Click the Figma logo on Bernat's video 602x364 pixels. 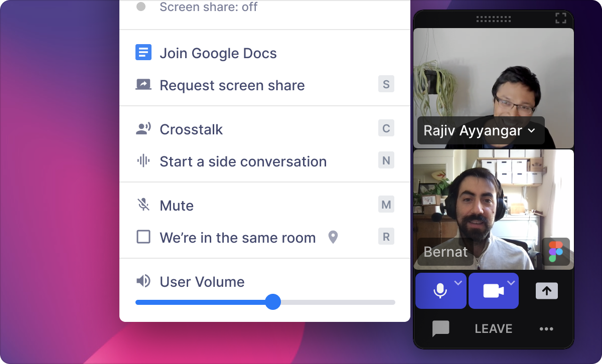[x=556, y=252]
